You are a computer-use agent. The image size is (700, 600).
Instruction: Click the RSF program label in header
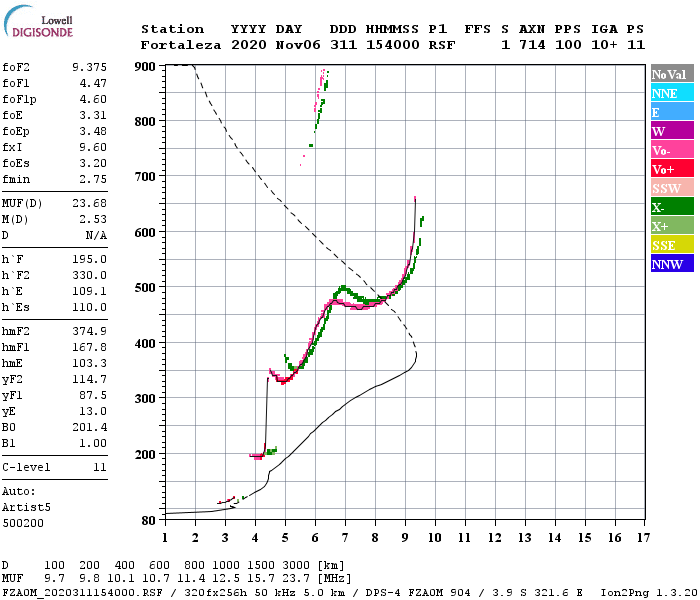point(442,45)
